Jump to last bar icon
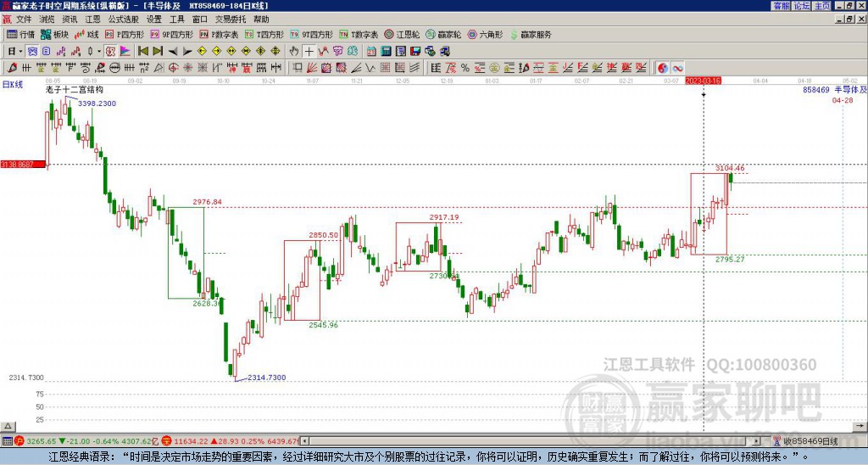 [158, 52]
